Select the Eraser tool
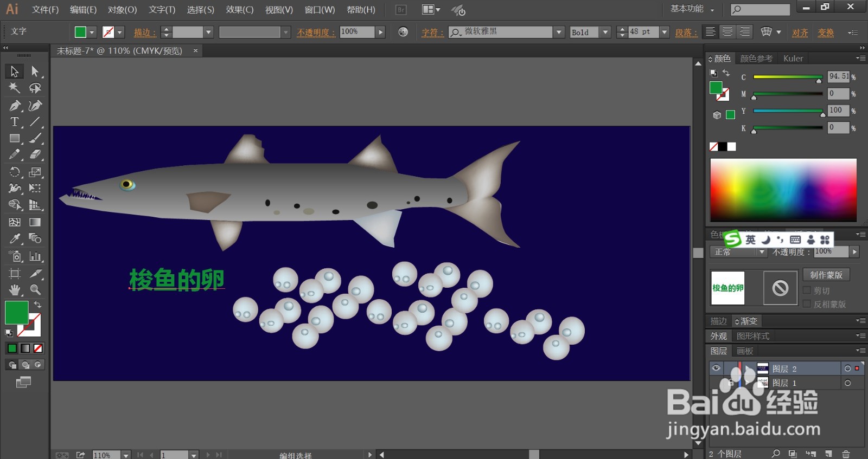This screenshot has height=459, width=868. 35,154
